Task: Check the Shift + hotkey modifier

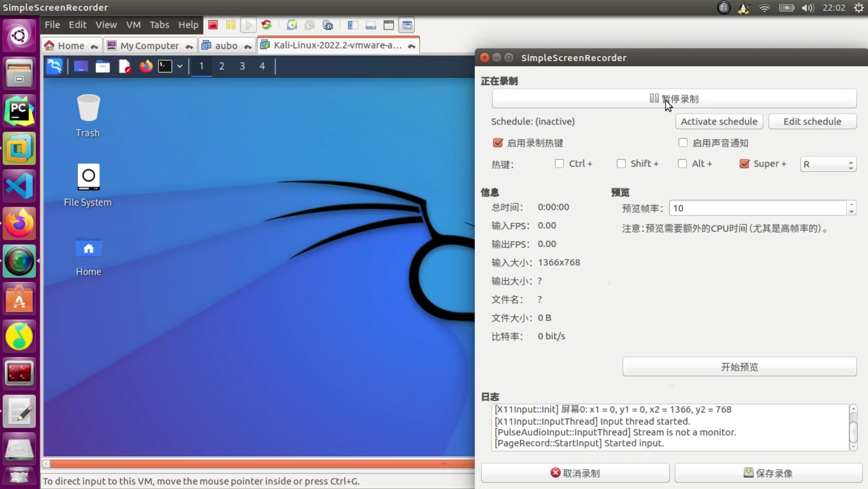Action: point(621,163)
